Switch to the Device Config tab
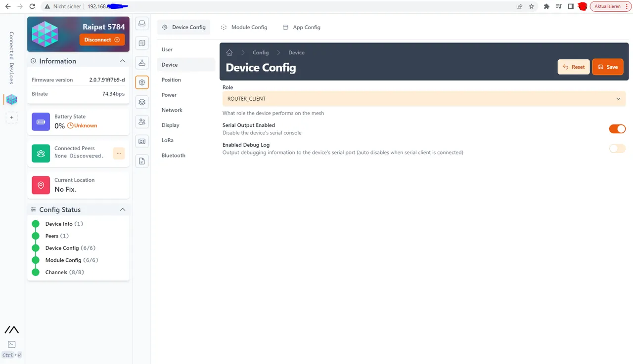 183,27
